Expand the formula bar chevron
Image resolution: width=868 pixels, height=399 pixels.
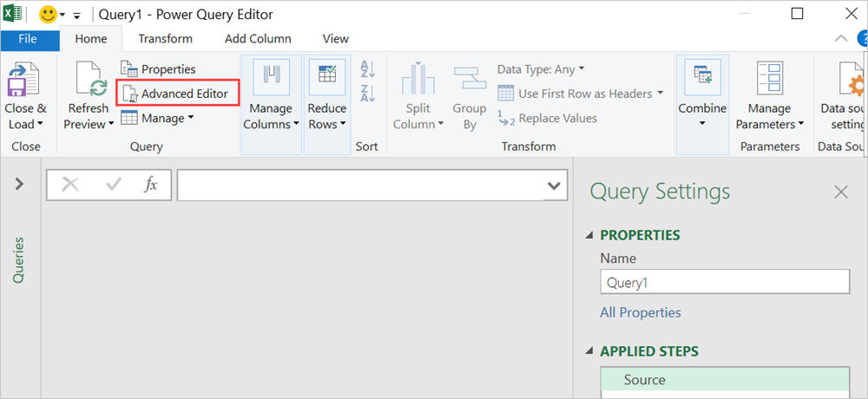point(553,186)
